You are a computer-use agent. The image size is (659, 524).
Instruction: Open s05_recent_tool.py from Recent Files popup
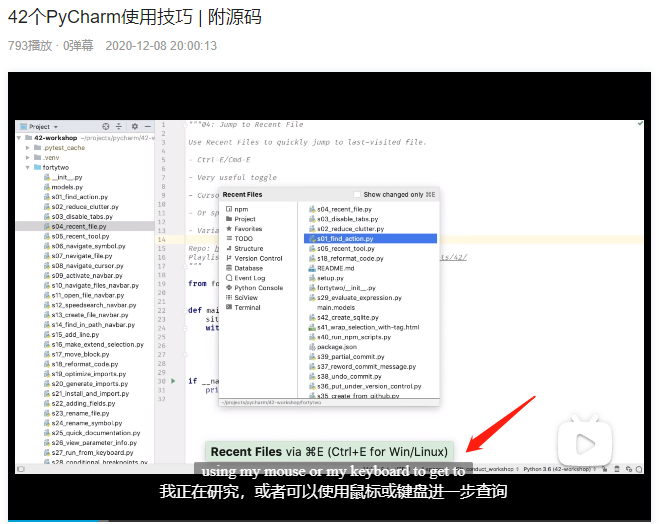pyautogui.click(x=342, y=248)
